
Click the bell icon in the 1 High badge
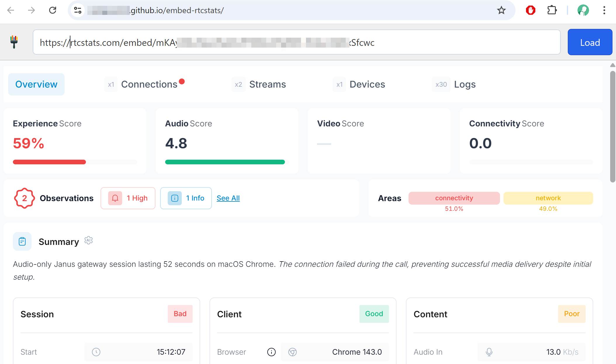coord(115,198)
